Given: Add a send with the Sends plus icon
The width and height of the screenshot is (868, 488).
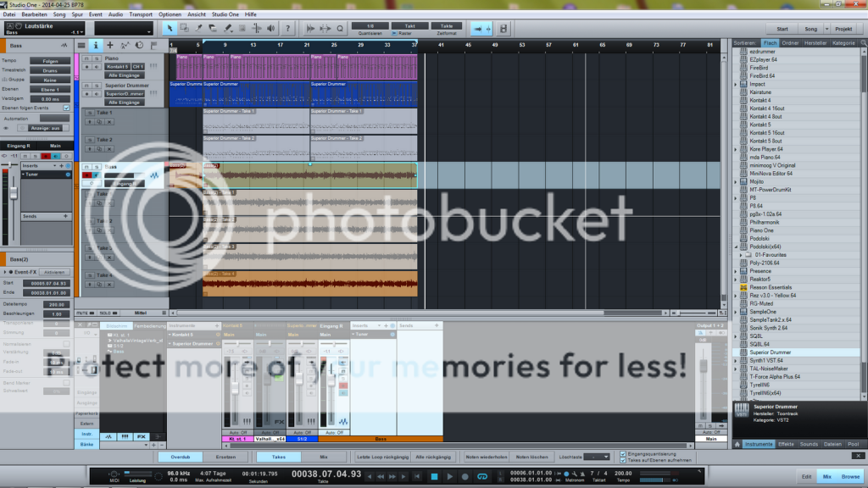Looking at the screenshot, I should pyautogui.click(x=65, y=216).
